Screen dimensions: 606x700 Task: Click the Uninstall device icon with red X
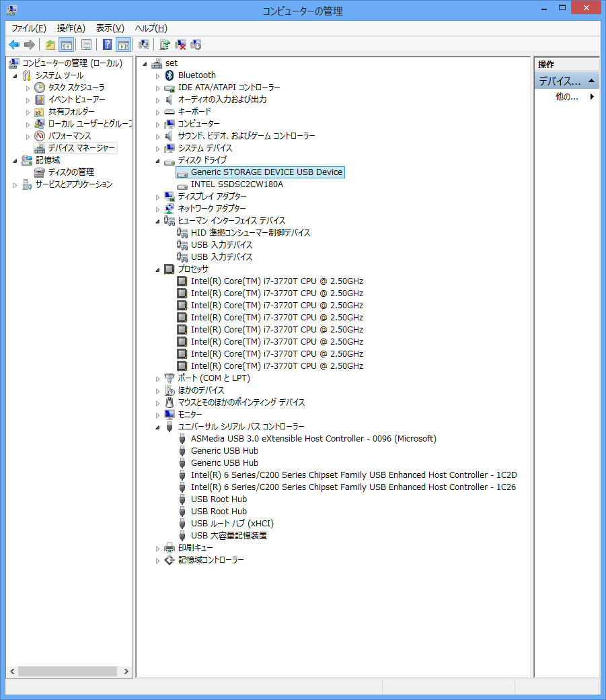point(180,44)
